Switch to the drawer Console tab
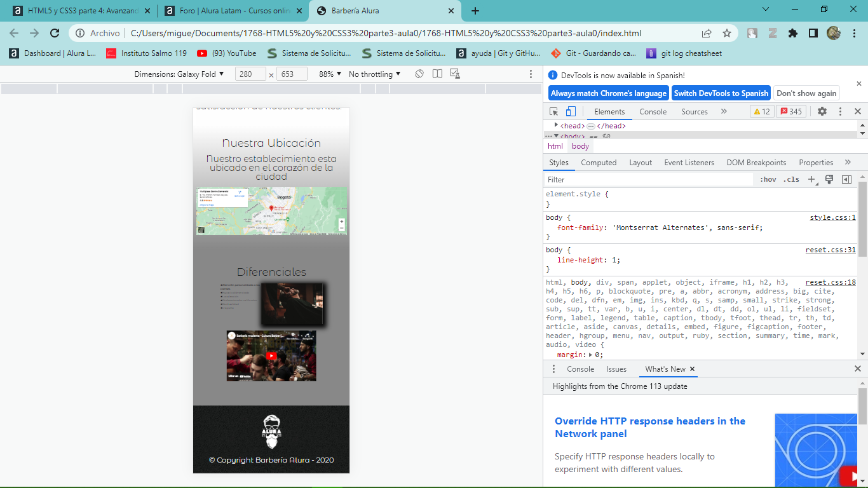The width and height of the screenshot is (868, 488). pyautogui.click(x=580, y=369)
